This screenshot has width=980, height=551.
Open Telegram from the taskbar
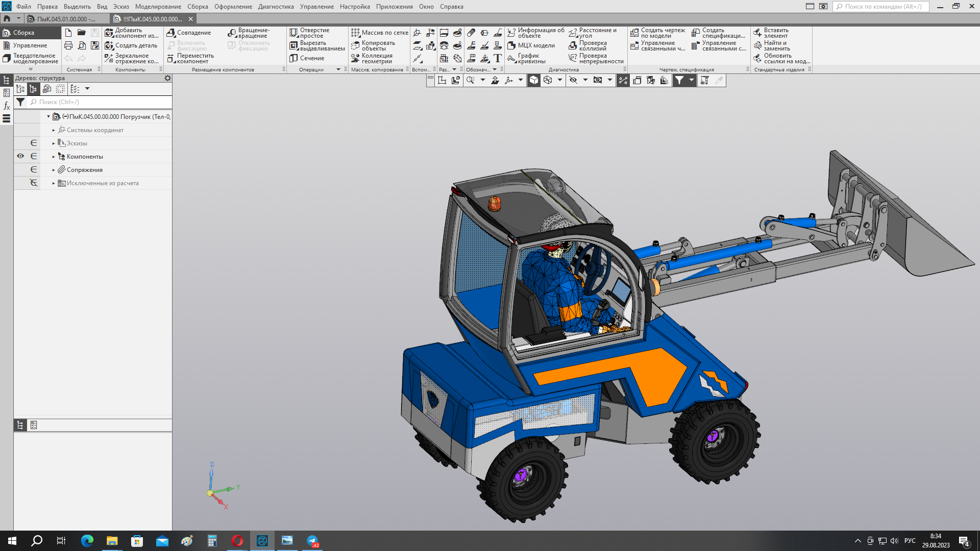312,541
